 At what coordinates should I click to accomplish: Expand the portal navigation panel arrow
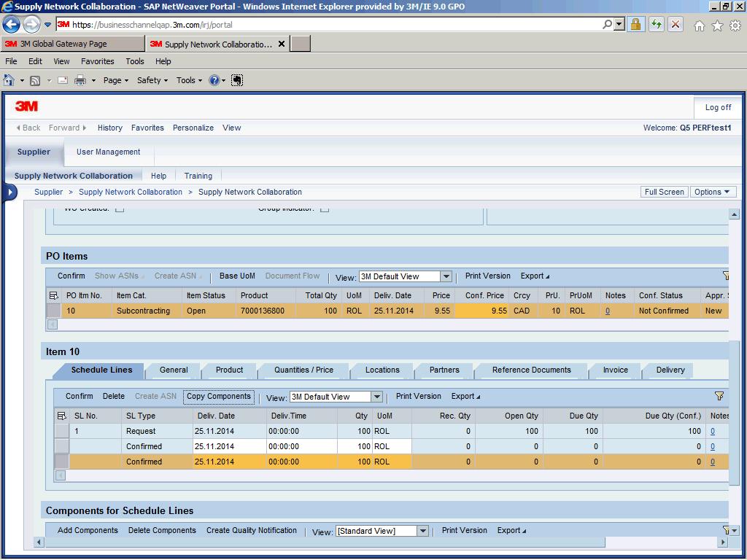point(10,192)
